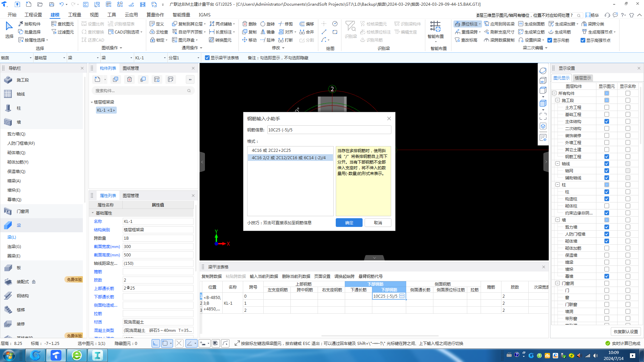
Task: Save the project with the floppy icon
Action: (51, 4)
